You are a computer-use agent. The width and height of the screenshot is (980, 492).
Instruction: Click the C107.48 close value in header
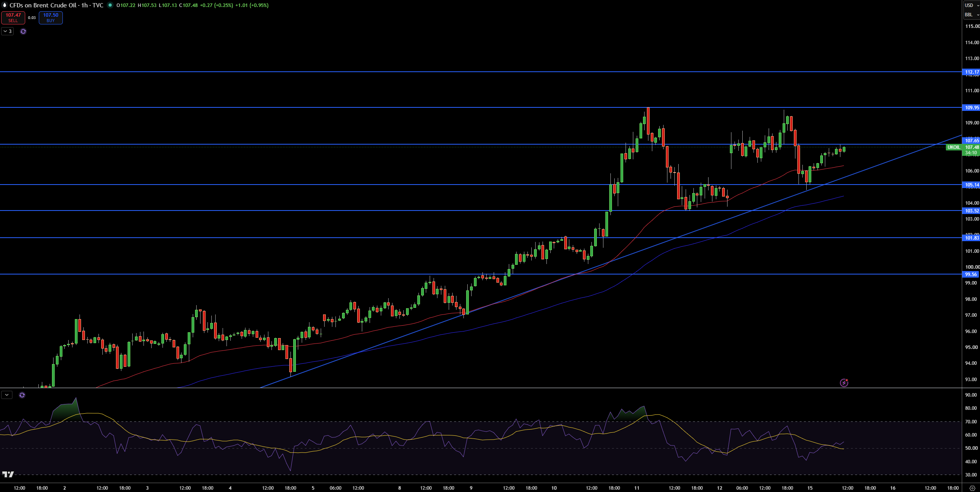tap(188, 5)
